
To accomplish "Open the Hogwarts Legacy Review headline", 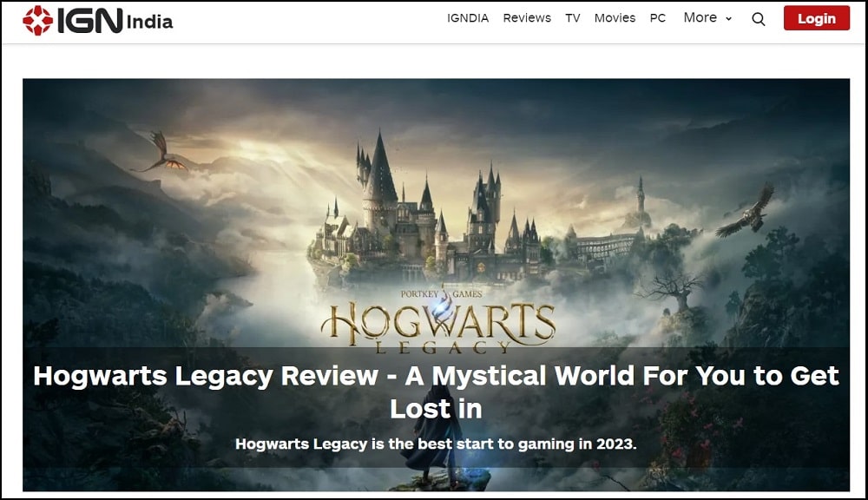I will 436,392.
